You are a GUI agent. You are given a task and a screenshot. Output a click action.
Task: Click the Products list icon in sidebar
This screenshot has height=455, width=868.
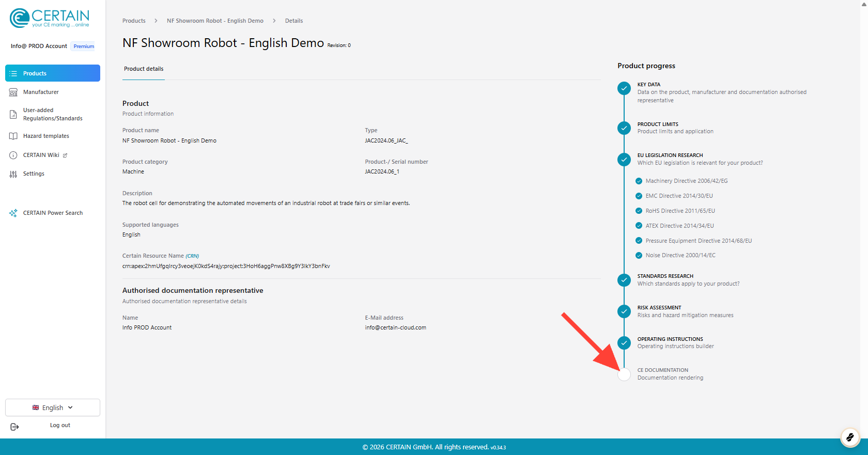[13, 73]
